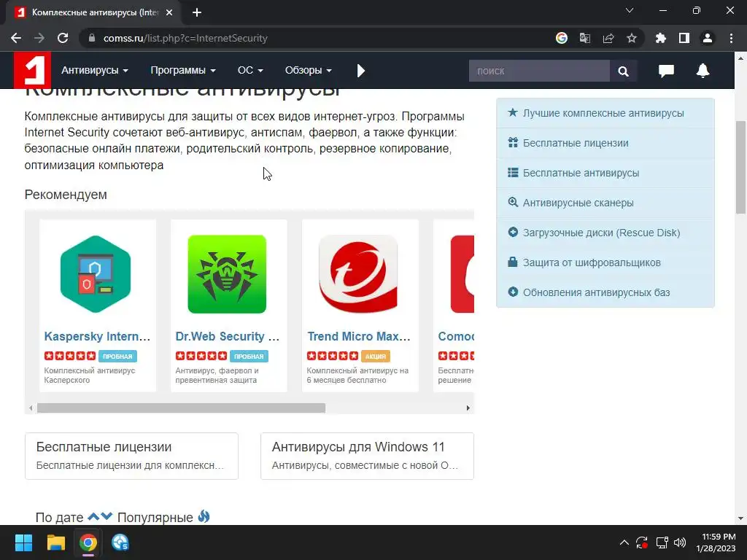Open volume control in tray
This screenshot has width=747, height=560.
coord(680,542)
